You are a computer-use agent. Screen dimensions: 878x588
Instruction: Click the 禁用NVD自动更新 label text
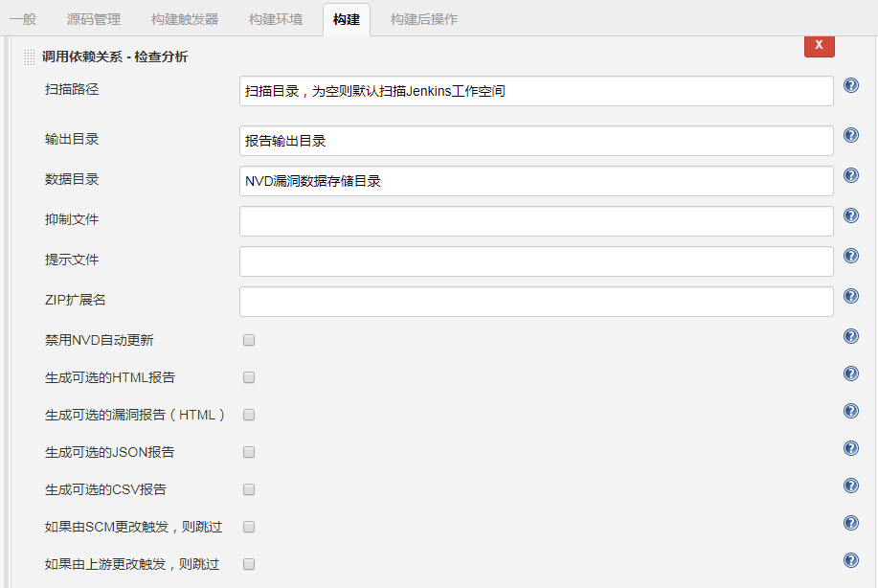tap(100, 340)
